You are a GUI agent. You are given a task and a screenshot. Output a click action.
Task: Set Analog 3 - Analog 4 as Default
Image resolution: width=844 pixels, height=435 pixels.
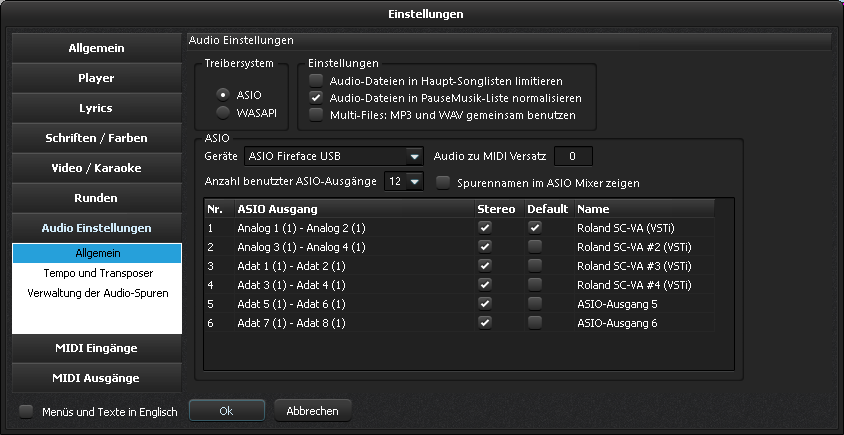tap(535, 246)
